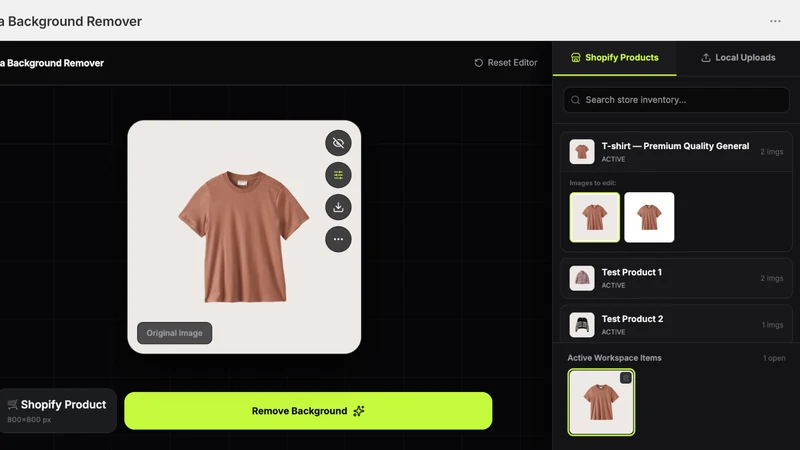Click the Original Image label
Screen dimensions: 800x450
point(174,333)
